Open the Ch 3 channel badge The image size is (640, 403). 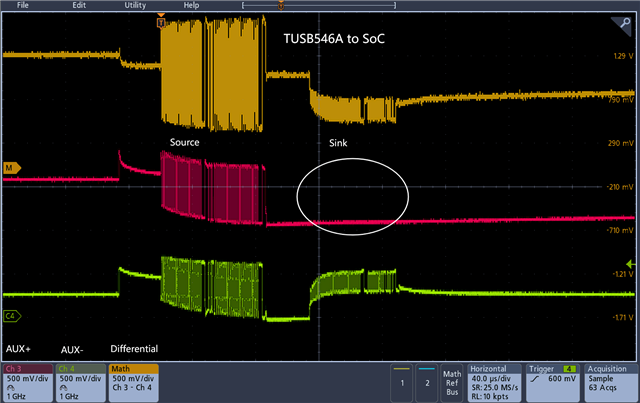click(x=28, y=383)
